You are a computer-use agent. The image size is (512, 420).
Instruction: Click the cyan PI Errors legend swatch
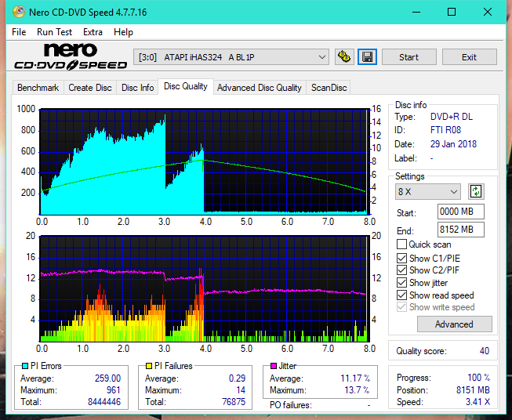tap(25, 366)
